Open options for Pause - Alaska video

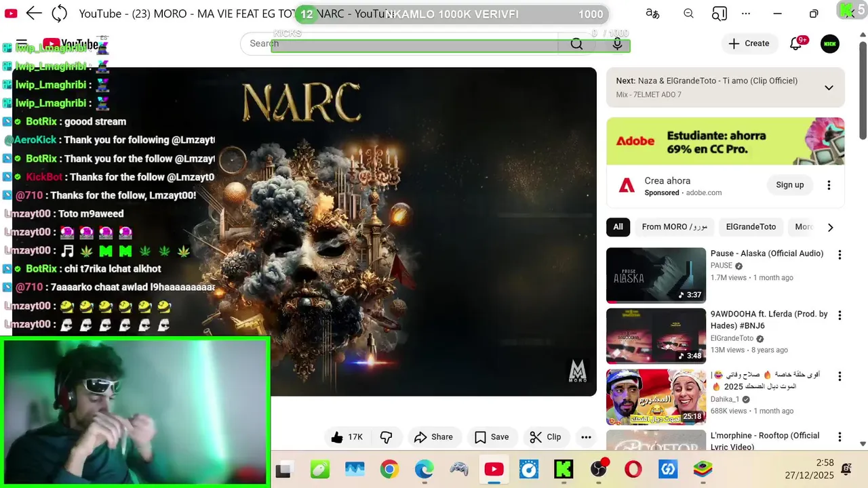tap(840, 255)
